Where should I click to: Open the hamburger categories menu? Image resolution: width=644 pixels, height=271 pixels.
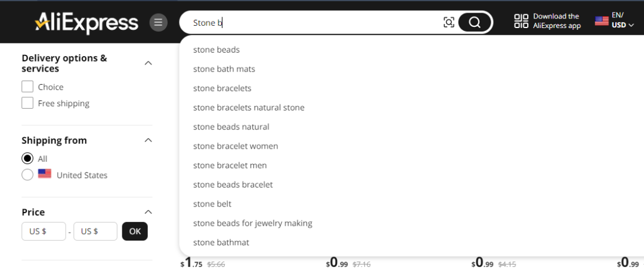click(x=158, y=23)
